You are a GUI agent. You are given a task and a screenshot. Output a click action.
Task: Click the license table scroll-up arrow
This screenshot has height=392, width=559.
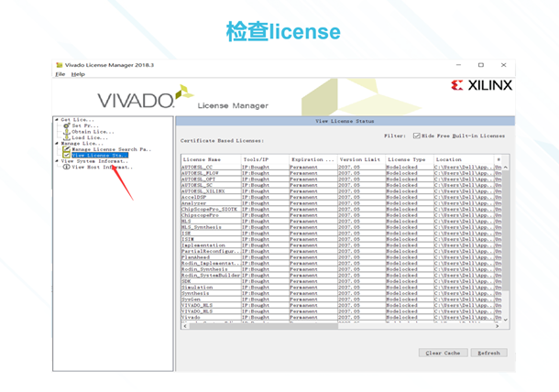(x=506, y=167)
